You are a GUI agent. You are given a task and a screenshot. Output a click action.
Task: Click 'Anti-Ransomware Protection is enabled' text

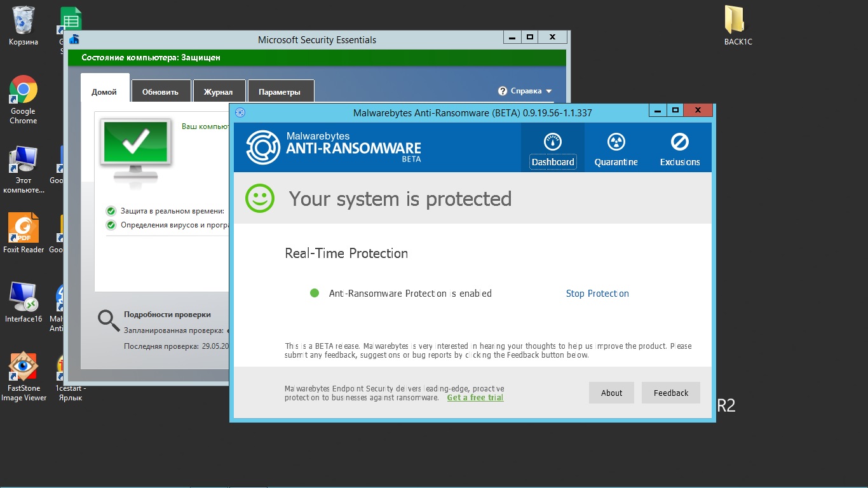pyautogui.click(x=410, y=294)
